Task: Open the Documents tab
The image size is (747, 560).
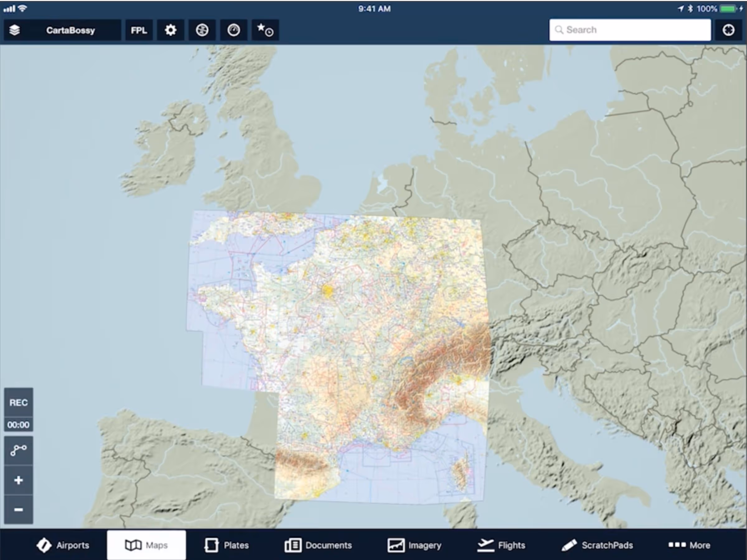Action: (318, 545)
